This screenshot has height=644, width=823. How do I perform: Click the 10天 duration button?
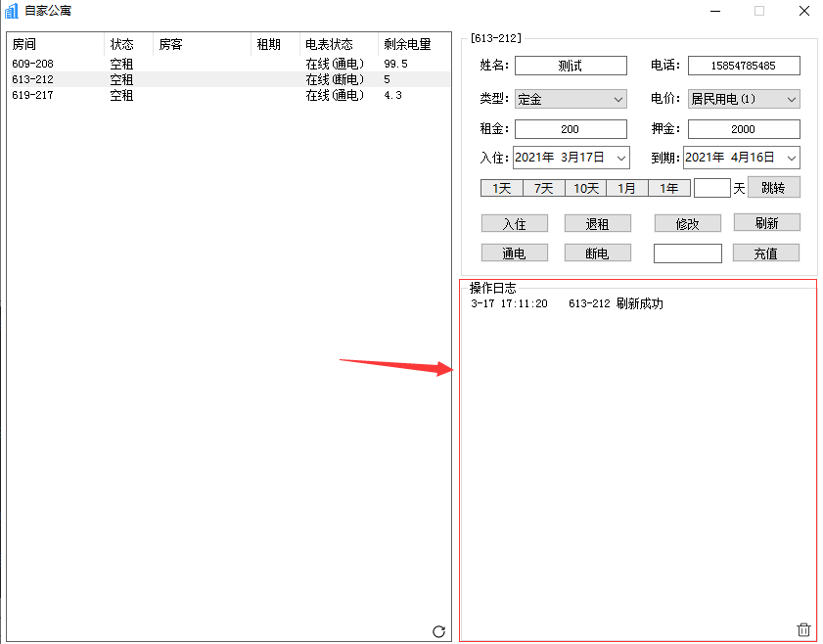586,188
